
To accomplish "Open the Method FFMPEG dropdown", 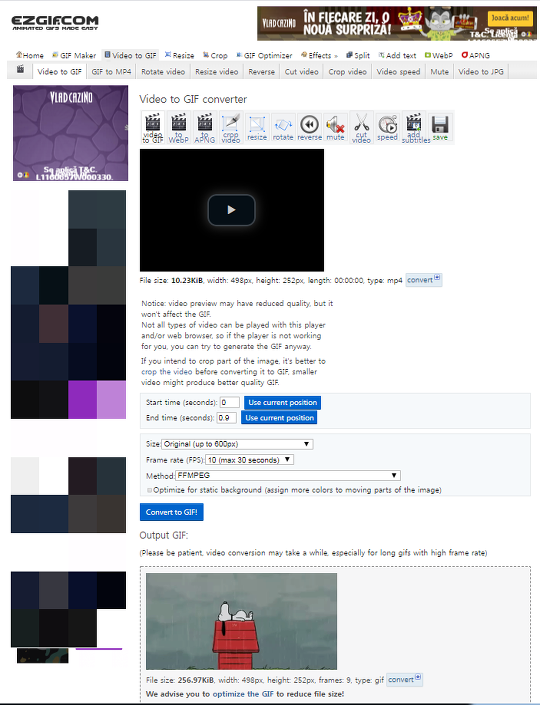I will tap(288, 475).
